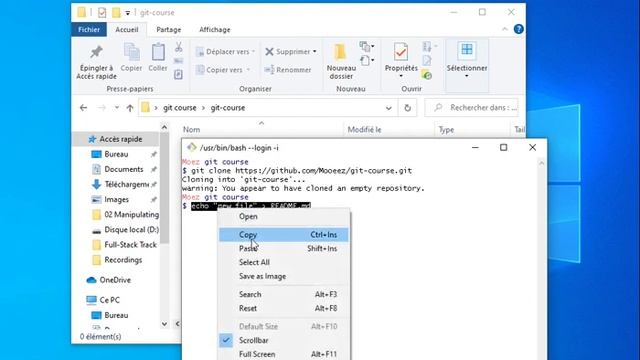
Task: Choose Reset in the context menu
Action: (284, 308)
